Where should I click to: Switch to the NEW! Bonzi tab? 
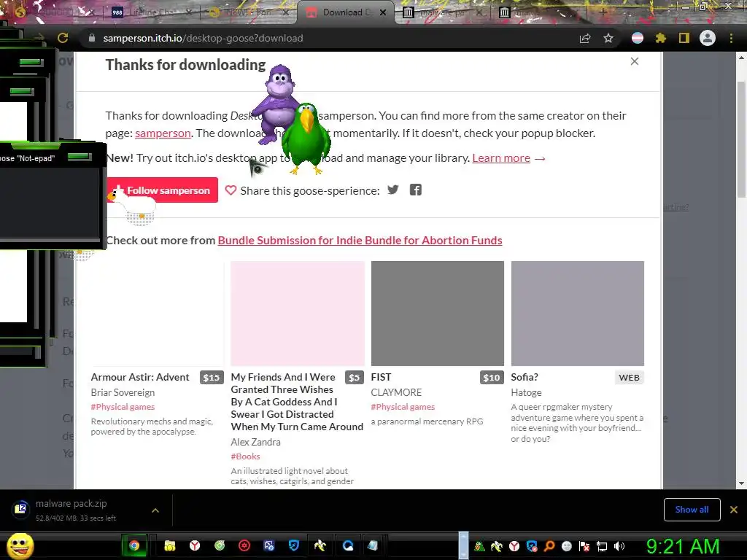(x=249, y=12)
